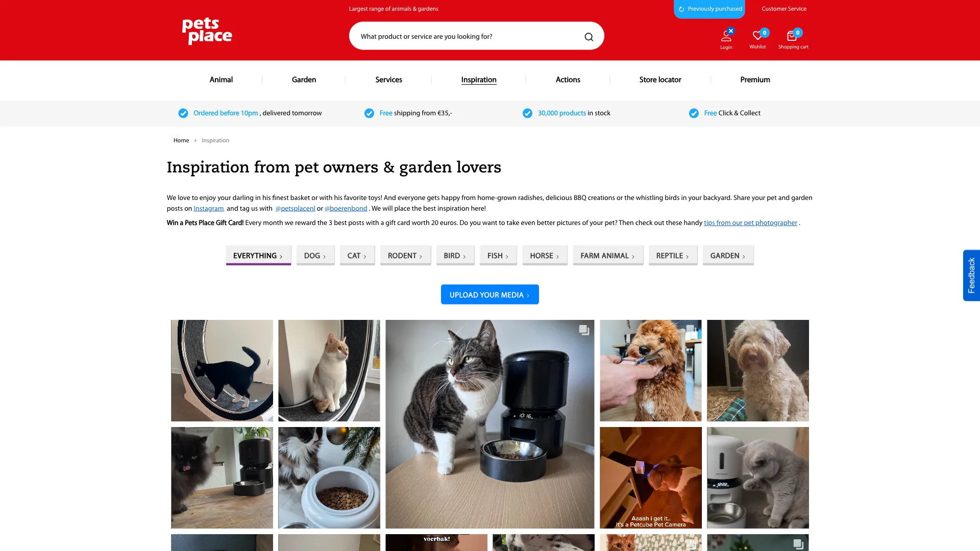Open the Store locator menu item
980x551 pixels.
coord(660,80)
